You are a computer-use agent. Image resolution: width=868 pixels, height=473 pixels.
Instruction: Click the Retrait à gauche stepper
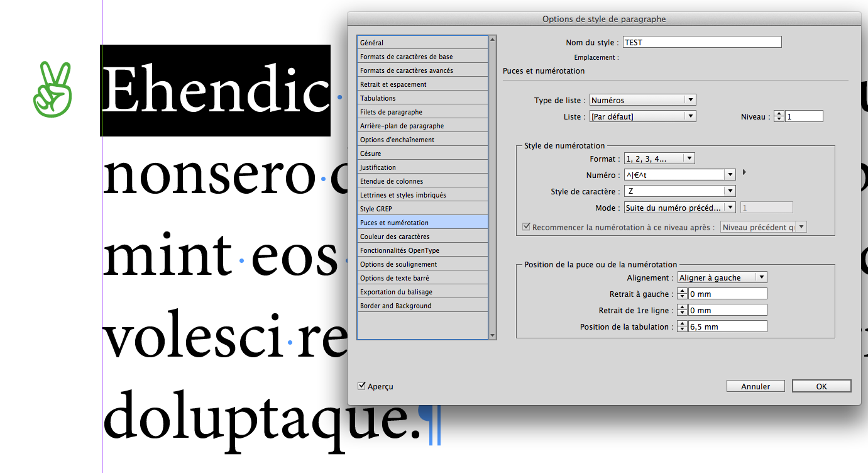coord(683,294)
